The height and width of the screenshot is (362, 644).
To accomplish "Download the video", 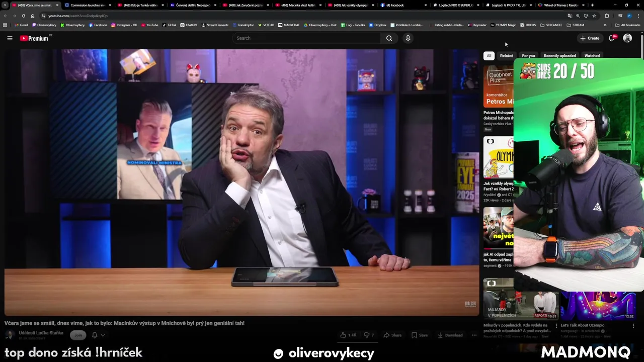I will (450, 335).
